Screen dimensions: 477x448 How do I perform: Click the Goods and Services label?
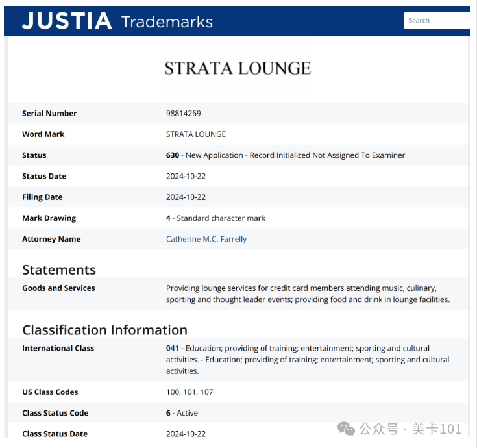click(x=58, y=288)
